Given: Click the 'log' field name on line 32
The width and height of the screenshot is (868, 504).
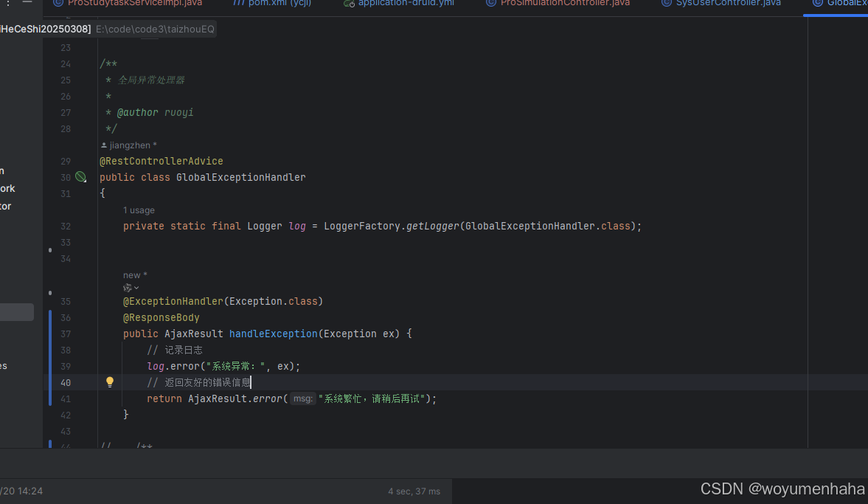Looking at the screenshot, I should [297, 226].
